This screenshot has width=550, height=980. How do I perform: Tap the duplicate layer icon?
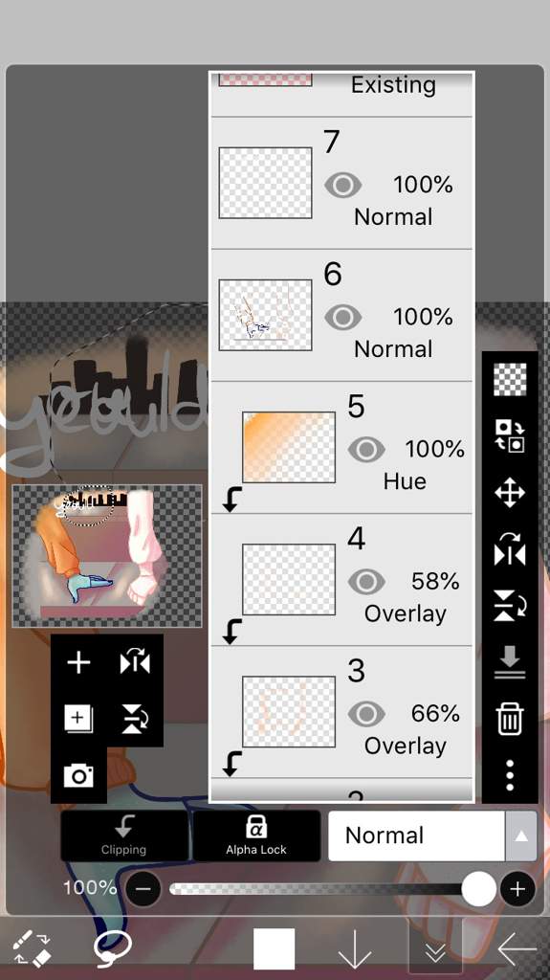tap(78, 718)
